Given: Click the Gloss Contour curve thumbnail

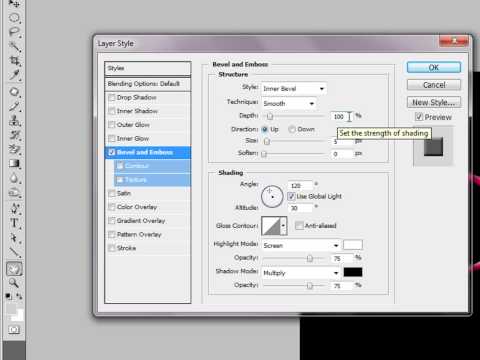Looking at the screenshot, I should [271, 226].
